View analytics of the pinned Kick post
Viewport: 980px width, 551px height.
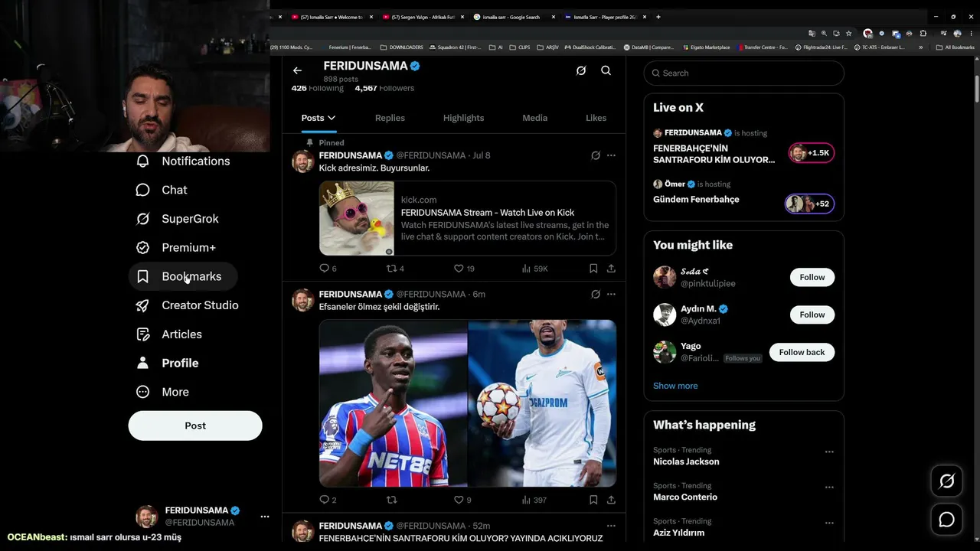tap(534, 269)
